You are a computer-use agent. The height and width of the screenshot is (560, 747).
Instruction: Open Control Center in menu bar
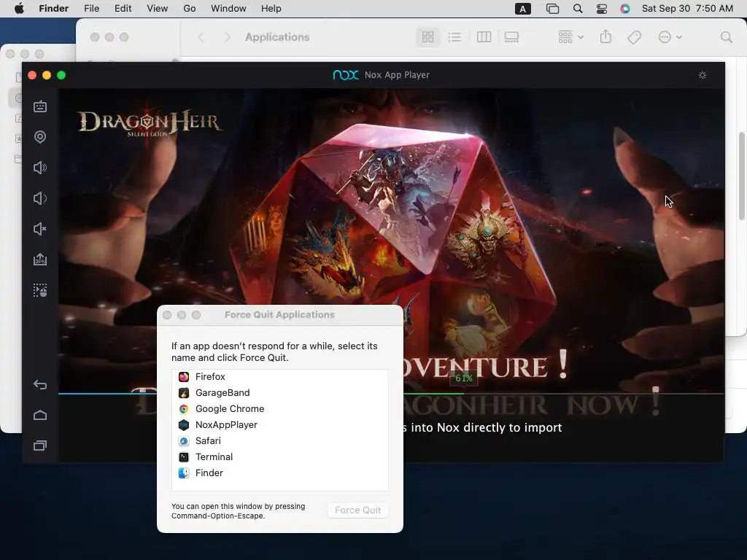coord(602,9)
